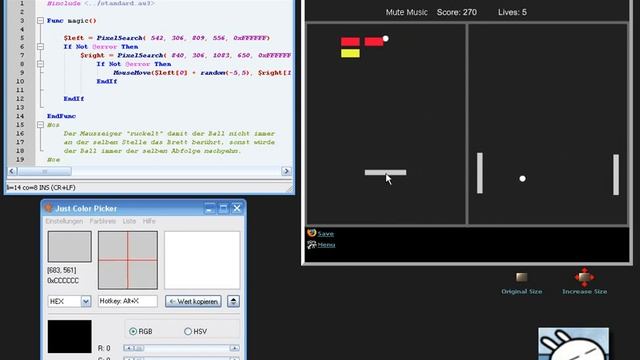This screenshot has height=360, width=640.
Task: Select the HSV radio button
Action: click(188, 331)
